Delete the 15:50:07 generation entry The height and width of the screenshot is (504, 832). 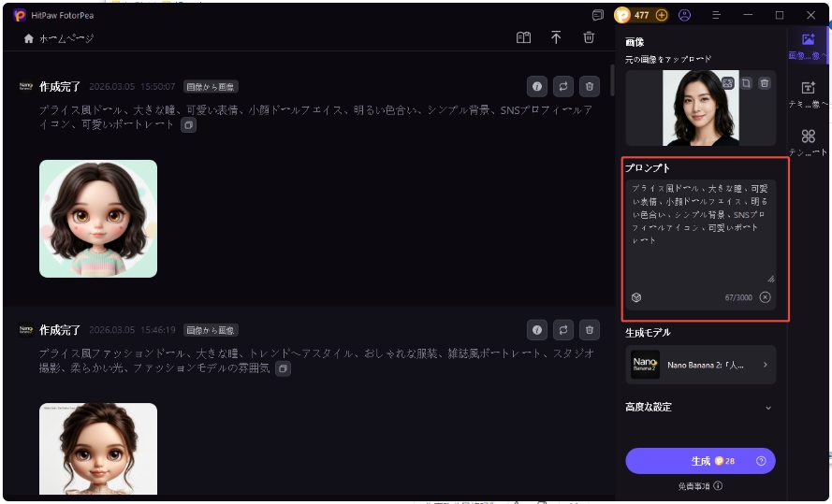pos(589,86)
